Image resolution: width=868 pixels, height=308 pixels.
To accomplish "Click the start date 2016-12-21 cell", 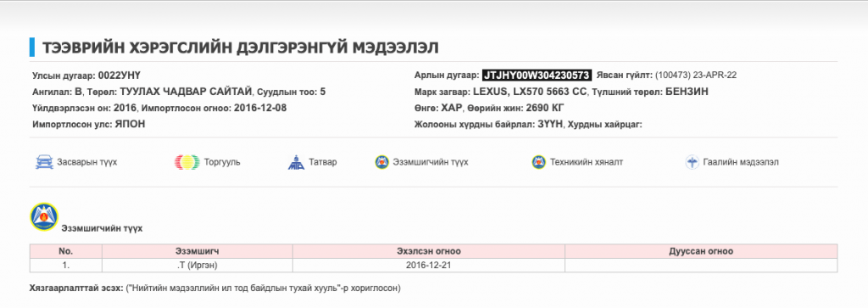I will [x=429, y=266].
